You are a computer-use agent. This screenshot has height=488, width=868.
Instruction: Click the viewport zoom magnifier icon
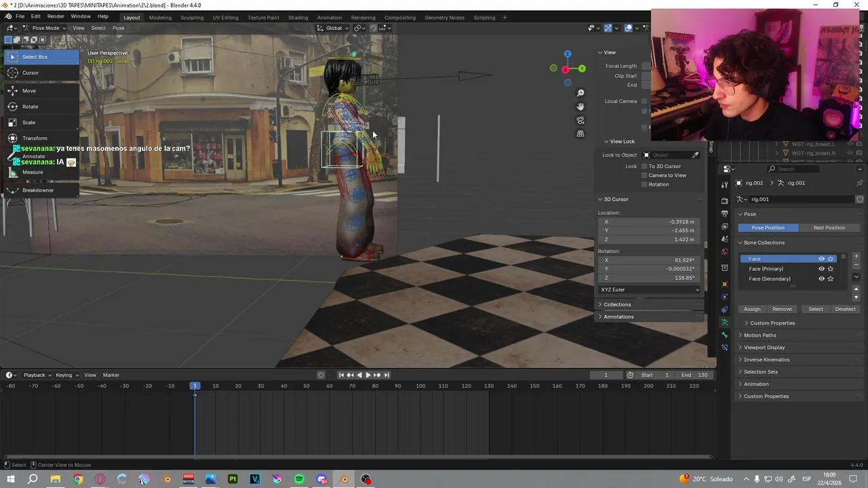[580, 93]
